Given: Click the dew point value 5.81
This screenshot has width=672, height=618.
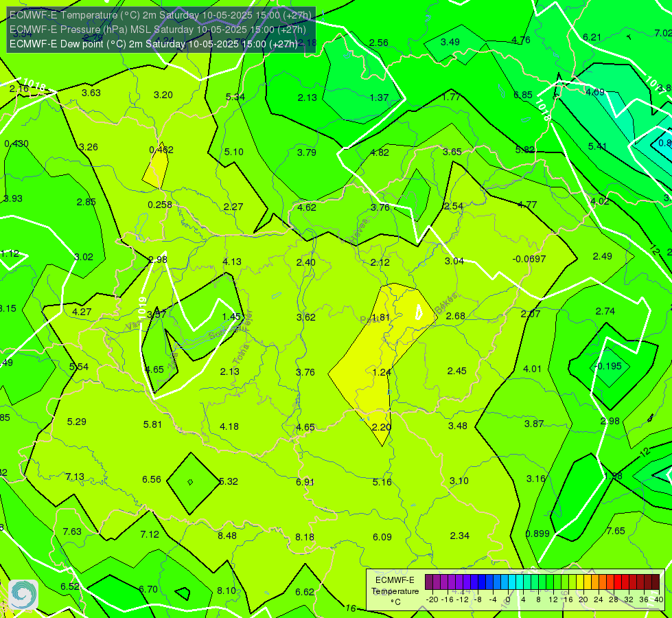Looking at the screenshot, I should point(152,424).
